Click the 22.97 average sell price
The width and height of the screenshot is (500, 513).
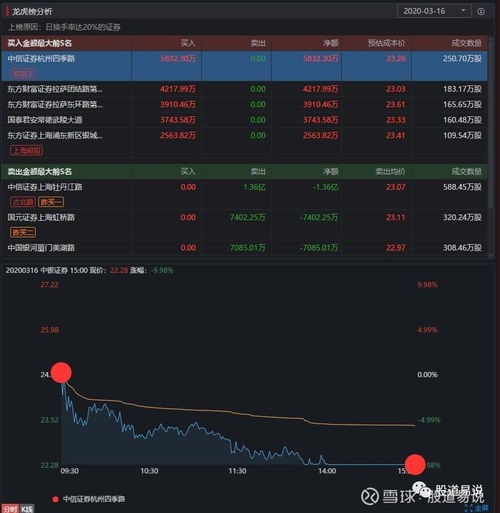[396, 248]
